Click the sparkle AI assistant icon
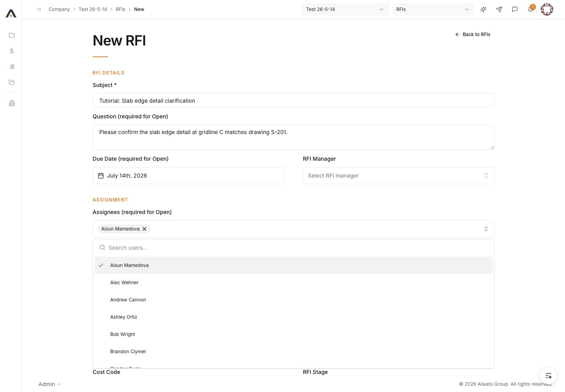Viewport: 565px width, 392px height. click(x=483, y=9)
